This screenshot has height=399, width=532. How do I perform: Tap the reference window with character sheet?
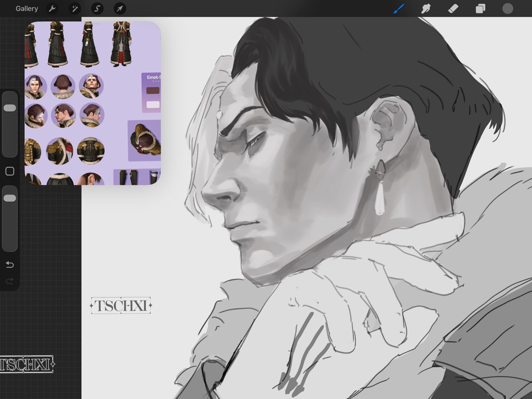(x=93, y=103)
